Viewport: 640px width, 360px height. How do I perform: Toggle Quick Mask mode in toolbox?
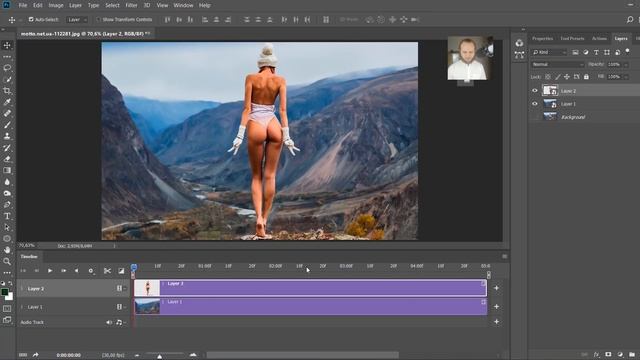point(7,309)
